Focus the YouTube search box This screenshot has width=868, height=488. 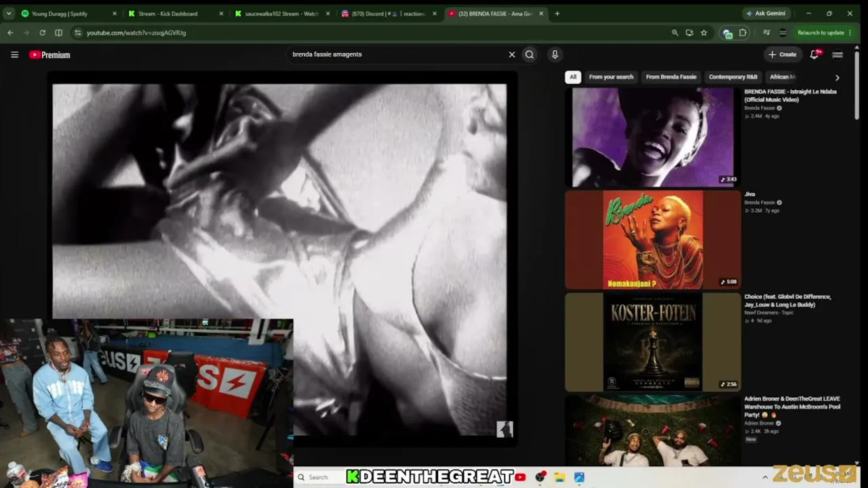point(397,54)
